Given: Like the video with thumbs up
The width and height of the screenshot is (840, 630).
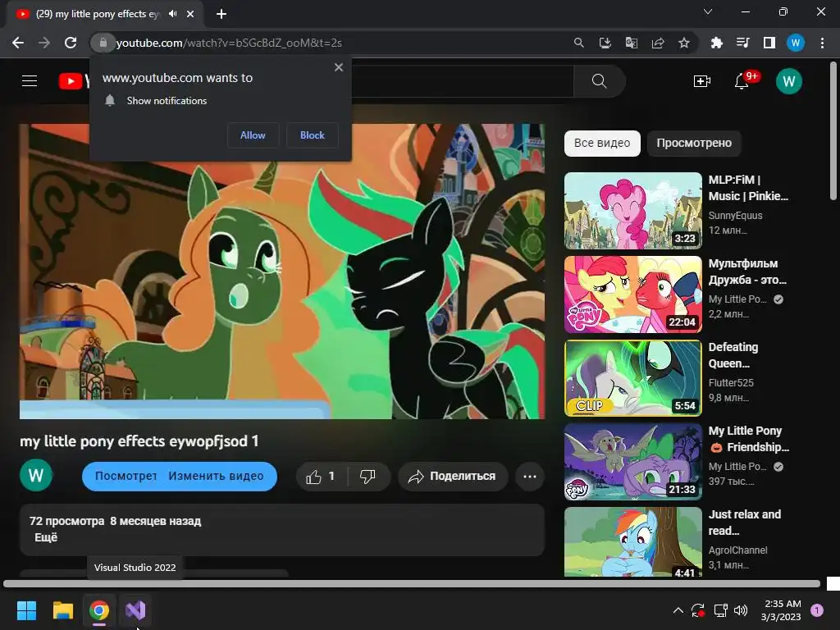Looking at the screenshot, I should point(322,477).
